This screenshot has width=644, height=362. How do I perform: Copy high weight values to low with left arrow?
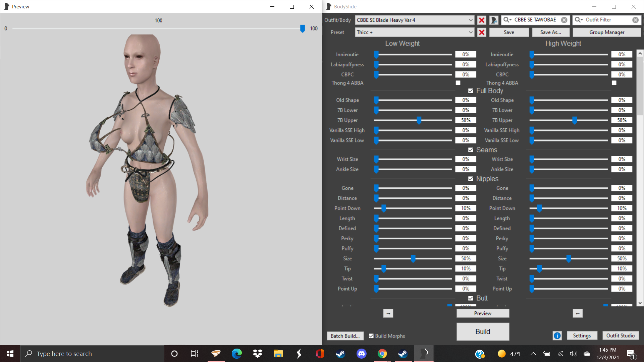[x=578, y=313]
